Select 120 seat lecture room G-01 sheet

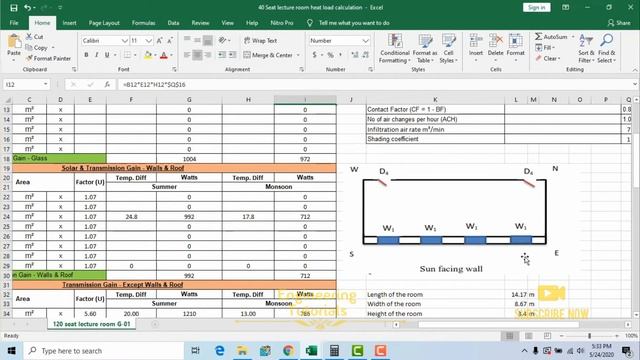[x=91, y=324]
